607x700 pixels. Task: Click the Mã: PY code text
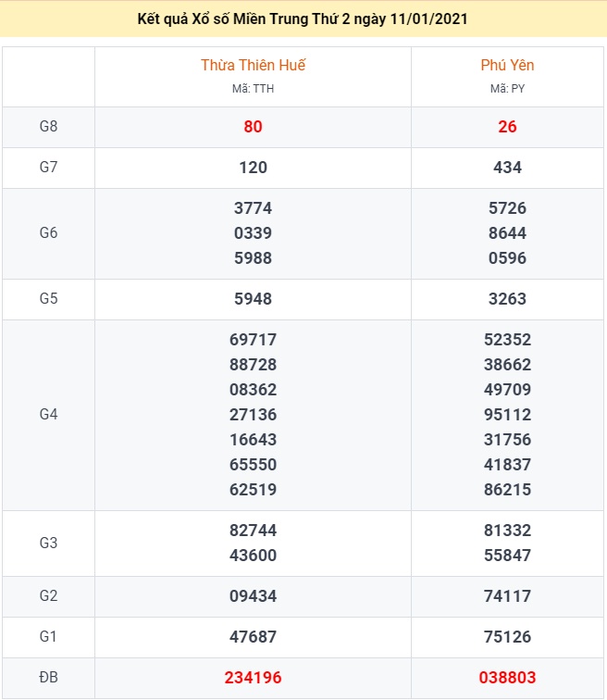point(507,89)
